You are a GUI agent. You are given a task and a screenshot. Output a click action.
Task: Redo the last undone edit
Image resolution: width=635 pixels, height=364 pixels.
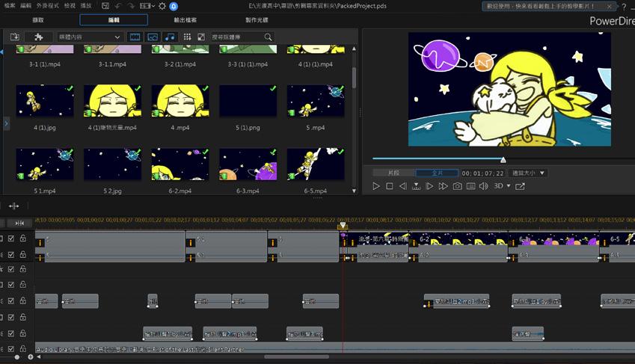[x=131, y=6]
